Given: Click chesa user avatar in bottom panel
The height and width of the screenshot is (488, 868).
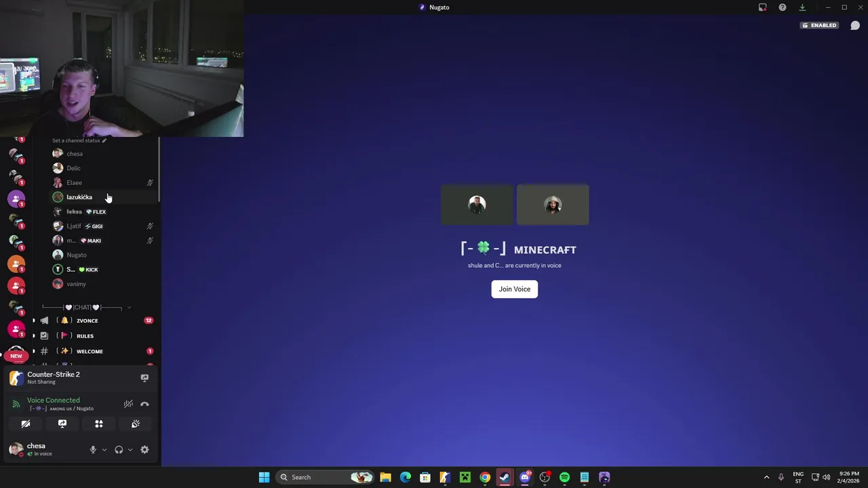Looking at the screenshot, I should tap(16, 449).
